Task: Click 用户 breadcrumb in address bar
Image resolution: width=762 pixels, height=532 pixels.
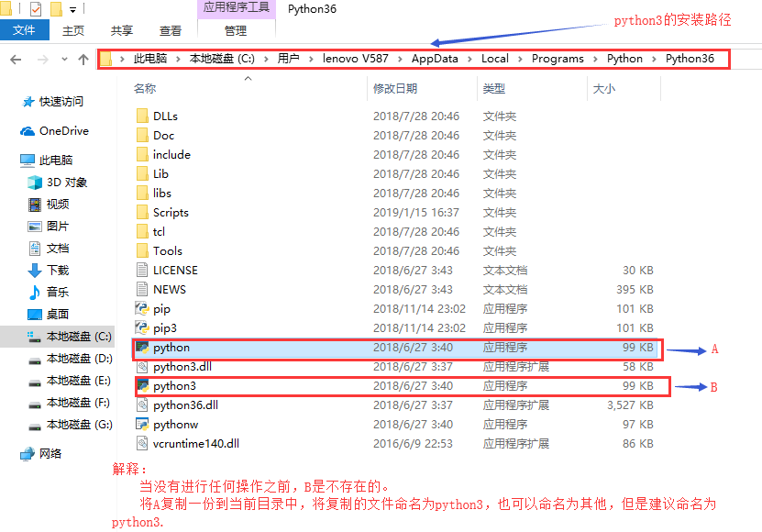Action: 288,59
